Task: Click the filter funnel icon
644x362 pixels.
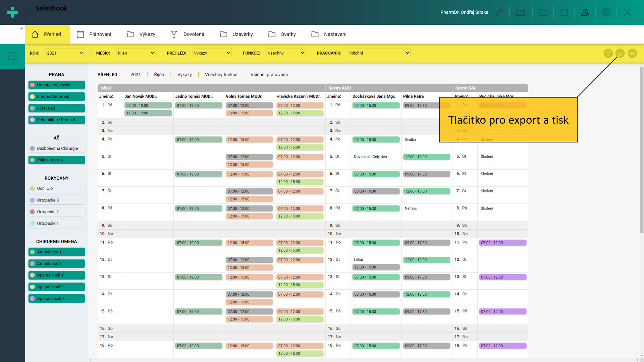Action: (608, 53)
